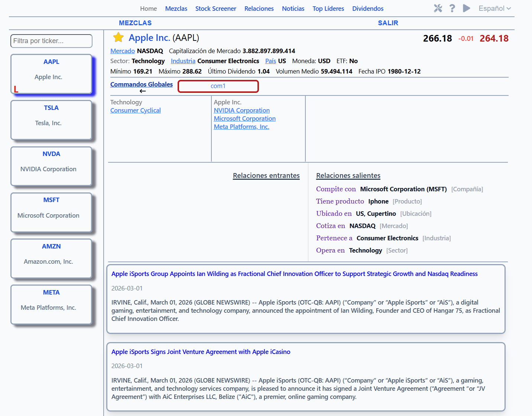The image size is (532, 416).
Task: Open the Español language dropdown
Action: 494,8
